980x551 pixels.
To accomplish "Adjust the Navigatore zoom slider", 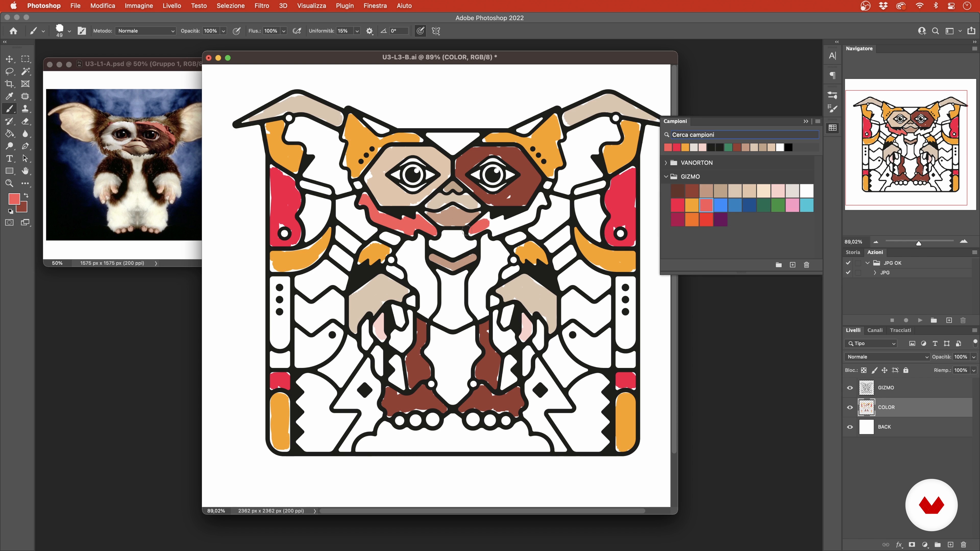I will (x=918, y=243).
